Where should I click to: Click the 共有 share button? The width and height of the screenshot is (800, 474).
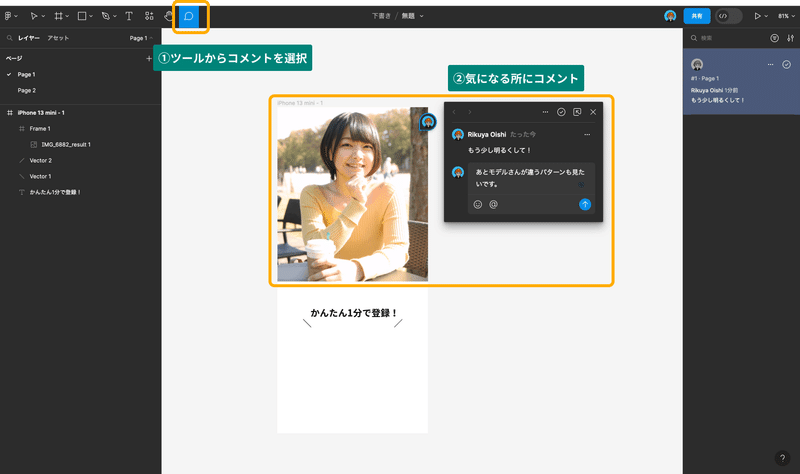click(696, 16)
